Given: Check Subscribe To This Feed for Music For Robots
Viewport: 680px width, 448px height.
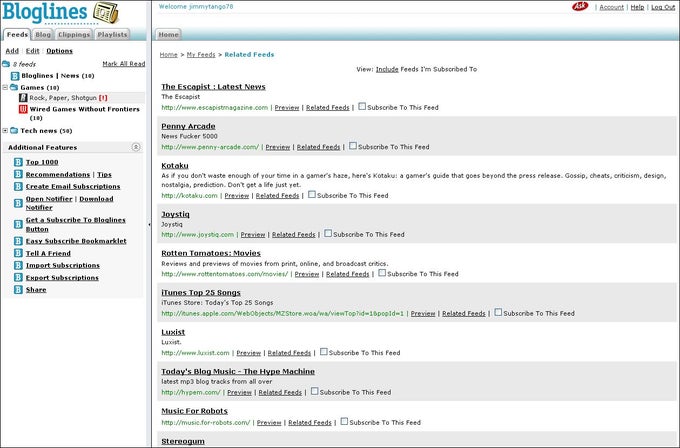Looking at the screenshot, I should 344,421.
